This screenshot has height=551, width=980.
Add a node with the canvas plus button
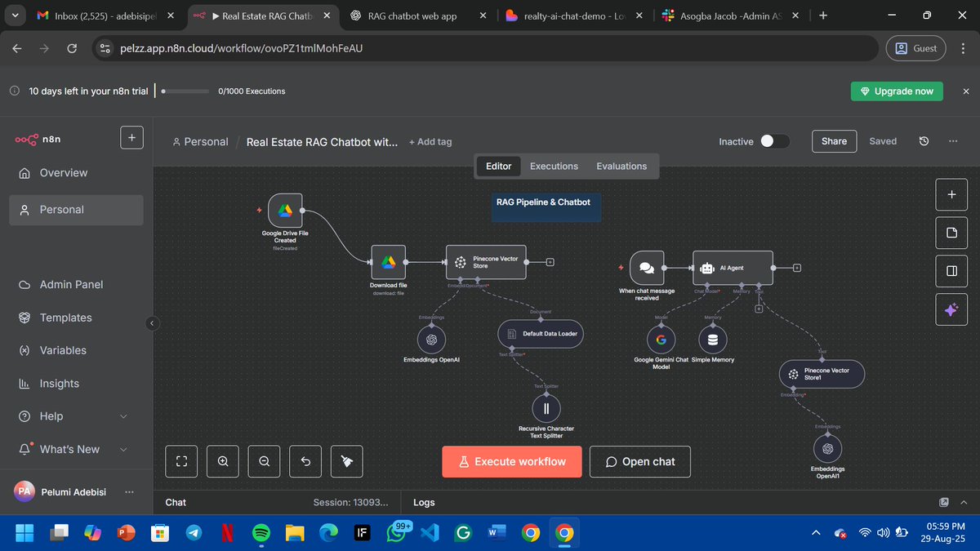click(951, 194)
